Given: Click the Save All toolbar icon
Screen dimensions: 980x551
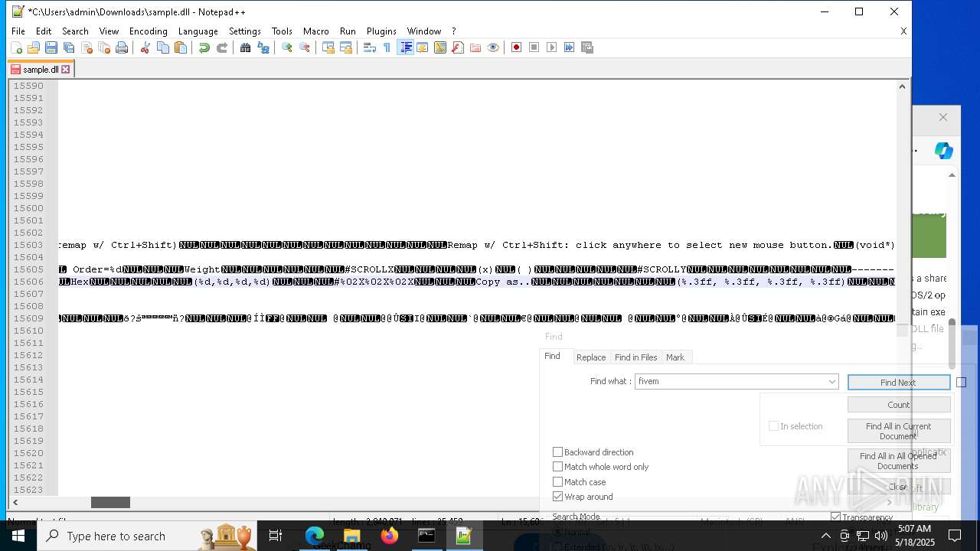Looking at the screenshot, I should (x=69, y=47).
